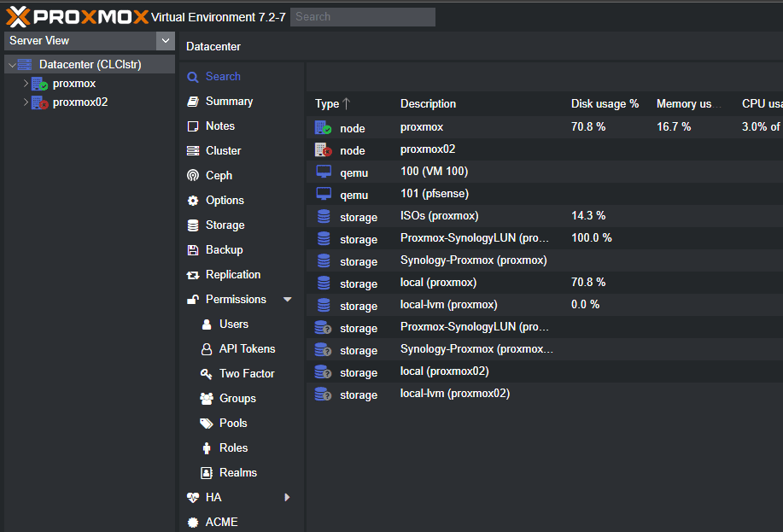Click the Summary book icon

click(x=193, y=102)
